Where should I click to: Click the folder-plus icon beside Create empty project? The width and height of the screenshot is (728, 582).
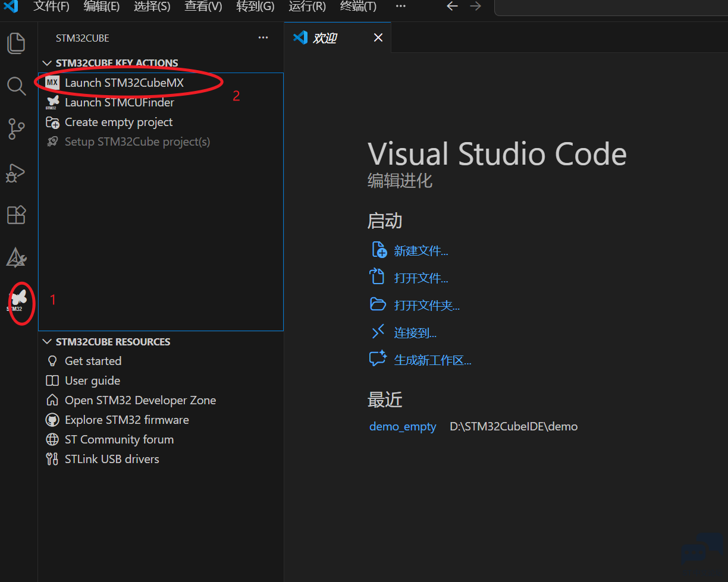point(52,122)
